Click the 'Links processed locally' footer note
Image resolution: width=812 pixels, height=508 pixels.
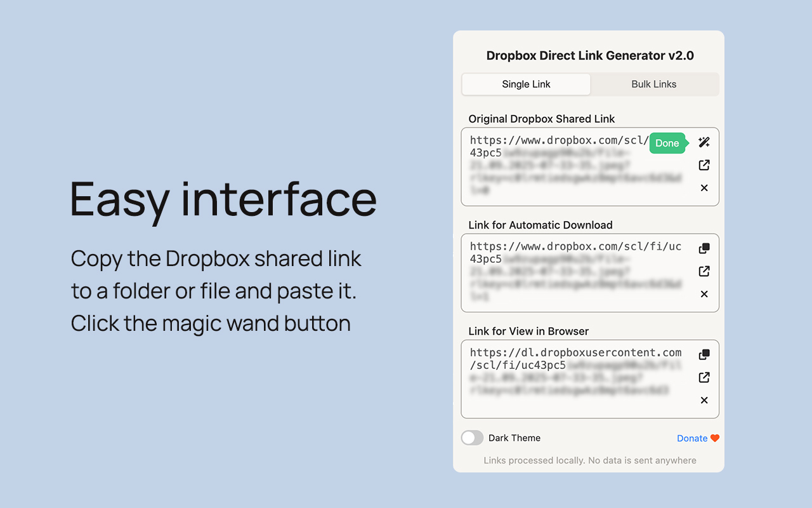[590, 460]
